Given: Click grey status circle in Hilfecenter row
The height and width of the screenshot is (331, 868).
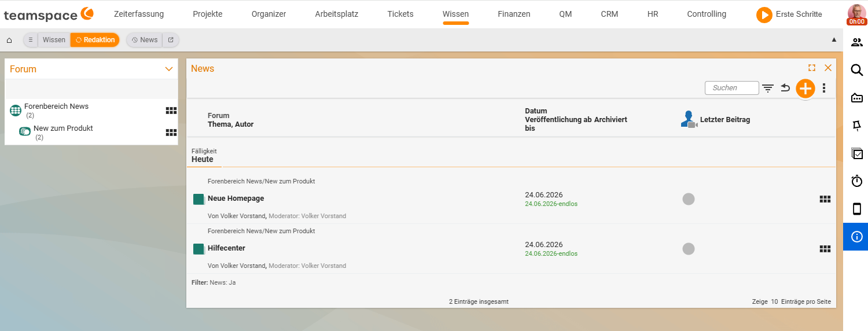Looking at the screenshot, I should (689, 249).
